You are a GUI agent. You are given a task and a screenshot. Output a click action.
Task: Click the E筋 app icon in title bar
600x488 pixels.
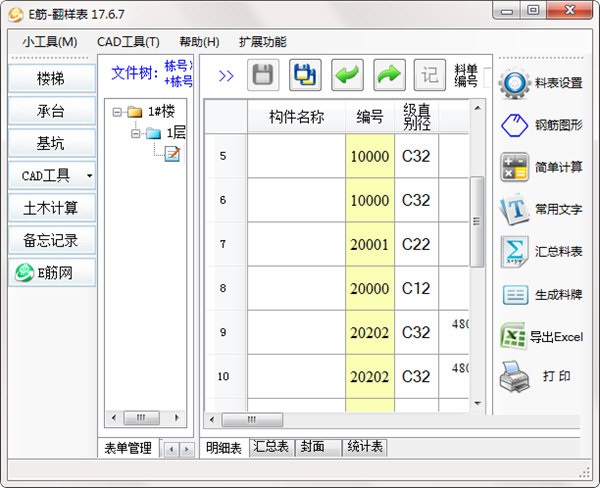(x=16, y=15)
